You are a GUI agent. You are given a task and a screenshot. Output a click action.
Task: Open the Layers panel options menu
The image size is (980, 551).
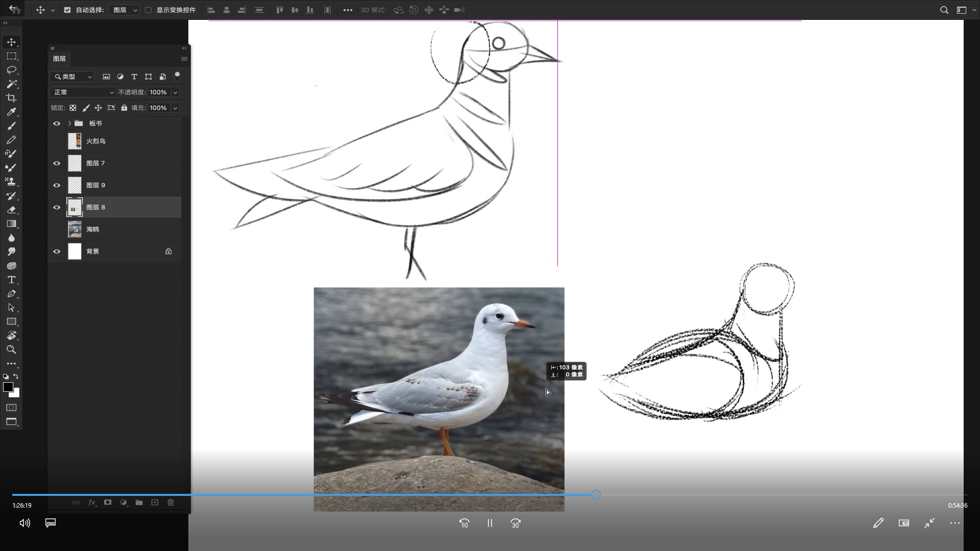[x=184, y=59]
